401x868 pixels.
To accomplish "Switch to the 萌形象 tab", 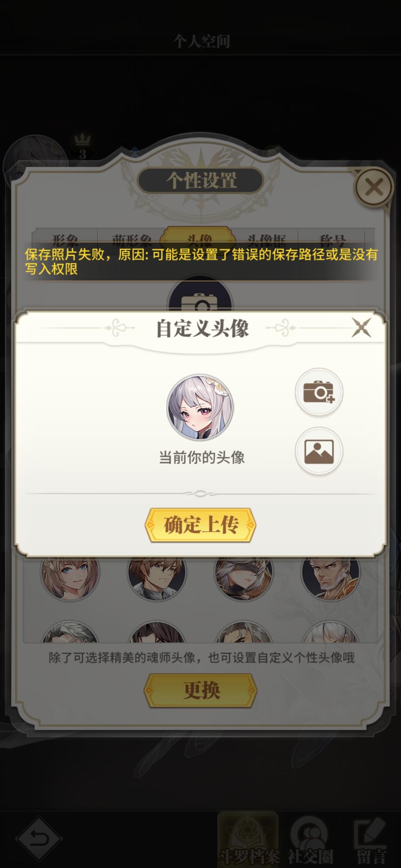I will point(132,239).
